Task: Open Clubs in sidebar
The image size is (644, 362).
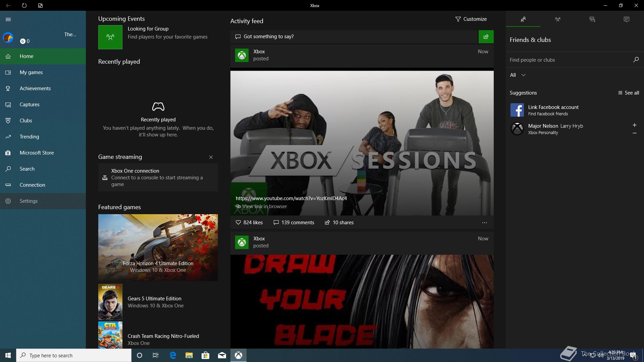Action: click(43, 121)
